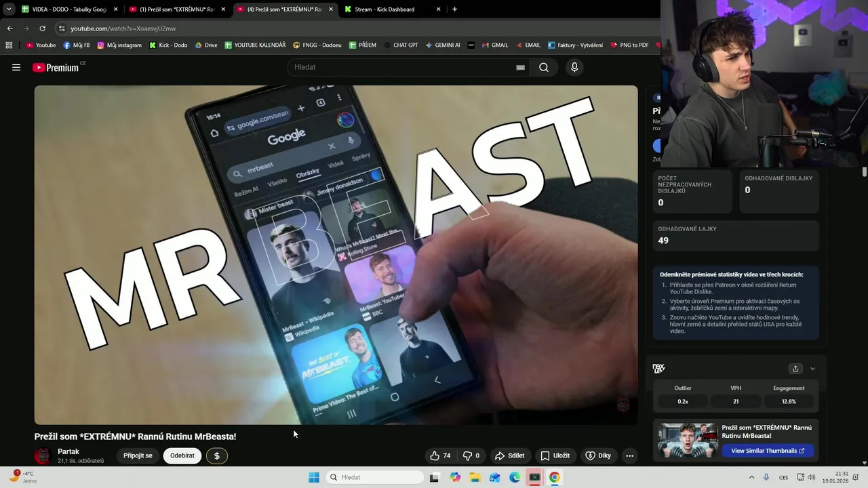Open the Můj FB bookmark
The width and height of the screenshot is (868, 488).
(77, 45)
